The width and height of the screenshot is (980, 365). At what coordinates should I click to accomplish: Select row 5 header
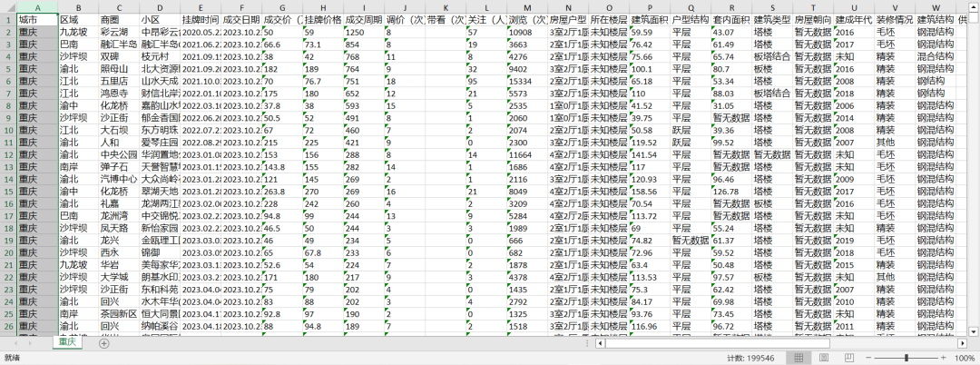click(8, 69)
